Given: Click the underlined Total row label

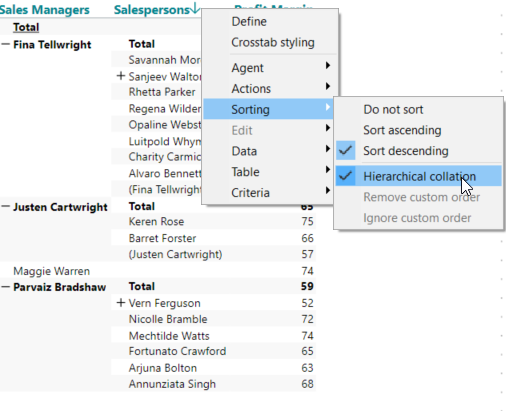Looking at the screenshot, I should (26, 27).
